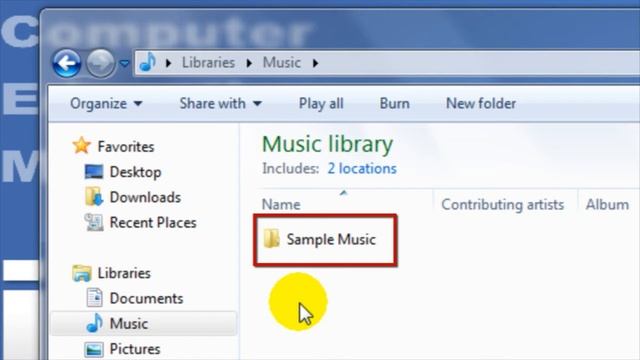Select Libraries in navigation pane
The height and width of the screenshot is (360, 640).
tap(124, 273)
